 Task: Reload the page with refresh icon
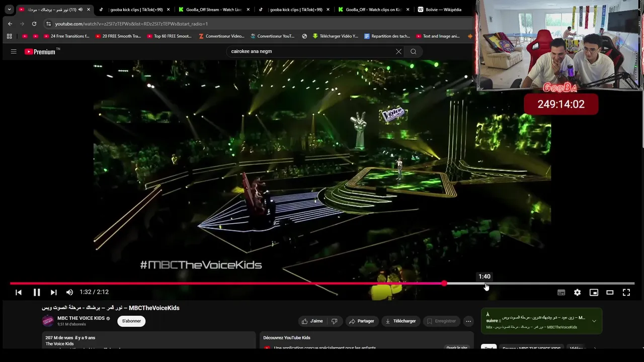pos(34,24)
